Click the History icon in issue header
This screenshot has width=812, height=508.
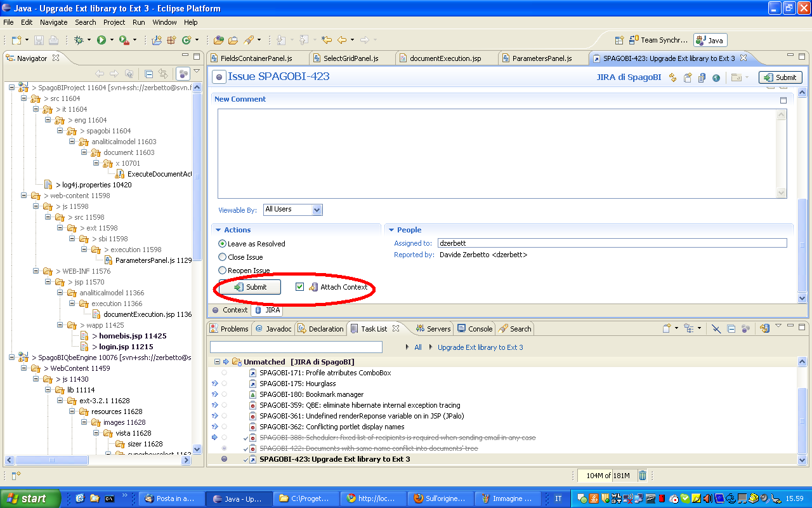click(702, 77)
